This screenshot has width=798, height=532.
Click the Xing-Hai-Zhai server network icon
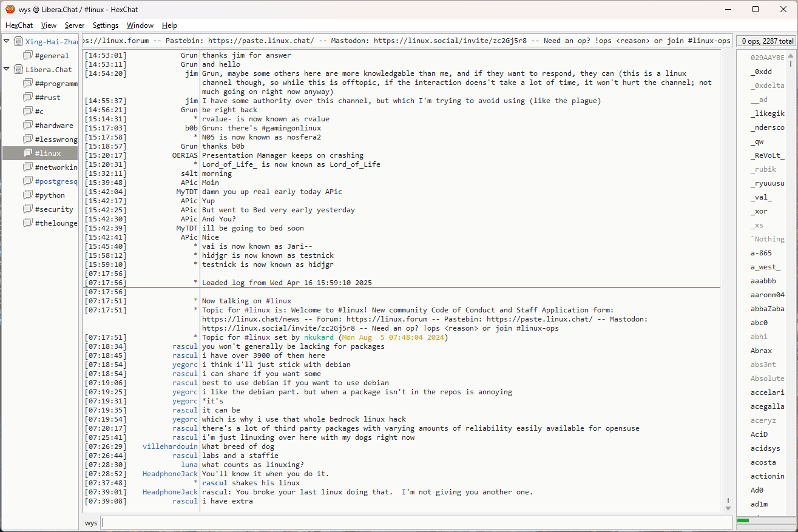coord(19,42)
